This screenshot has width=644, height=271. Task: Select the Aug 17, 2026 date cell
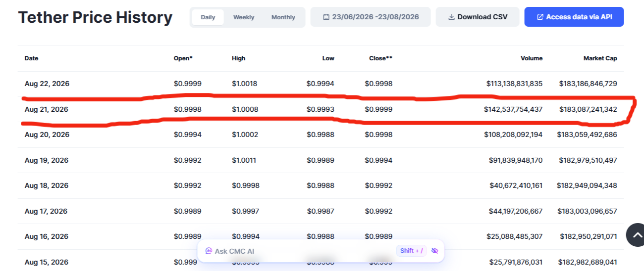(x=47, y=211)
